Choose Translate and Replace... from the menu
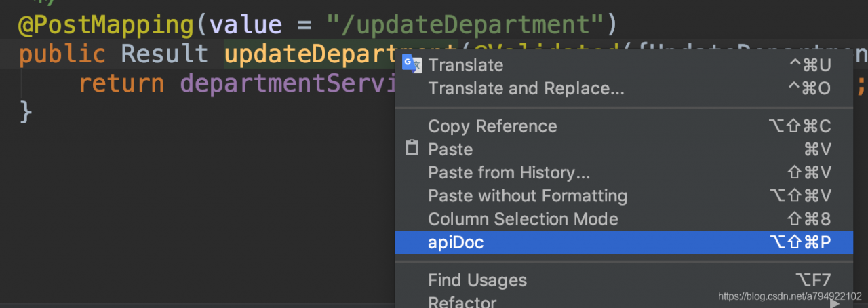This screenshot has height=308, width=868. (624, 88)
